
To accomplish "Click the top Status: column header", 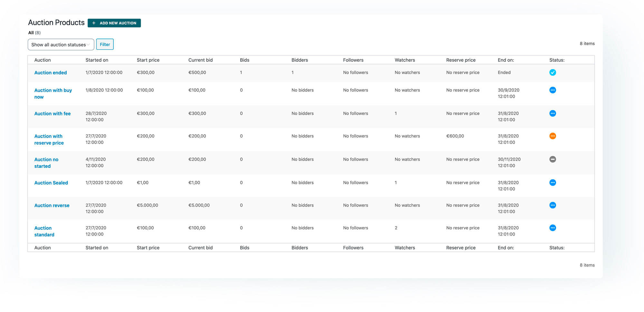I will pyautogui.click(x=557, y=60).
